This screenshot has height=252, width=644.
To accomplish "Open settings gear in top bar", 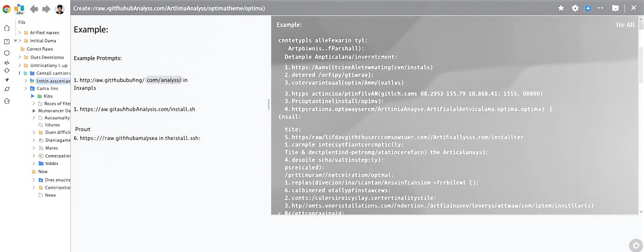I will tap(575, 8).
